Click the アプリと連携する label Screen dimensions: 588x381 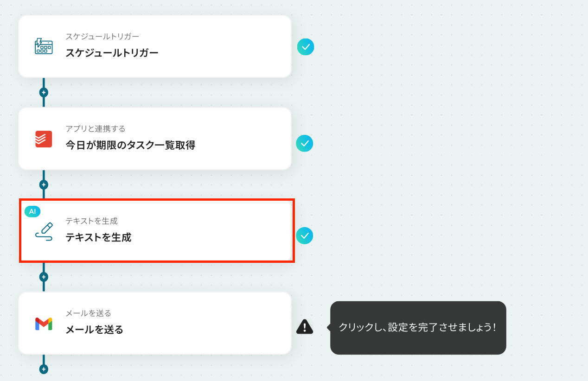point(96,128)
